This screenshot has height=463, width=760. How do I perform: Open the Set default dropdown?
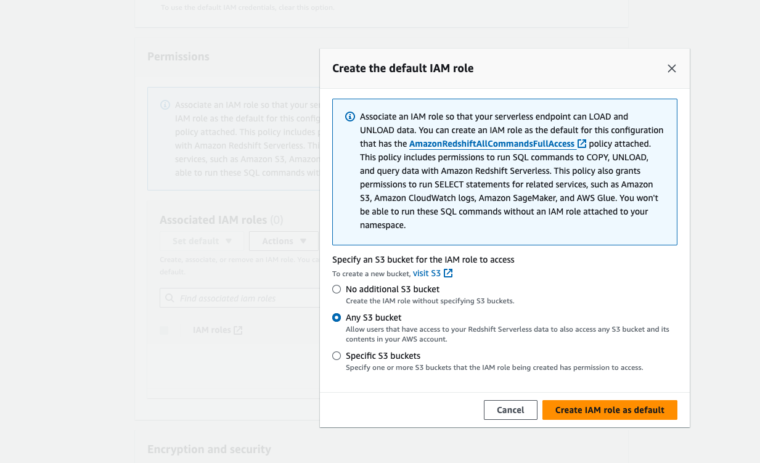(201, 241)
